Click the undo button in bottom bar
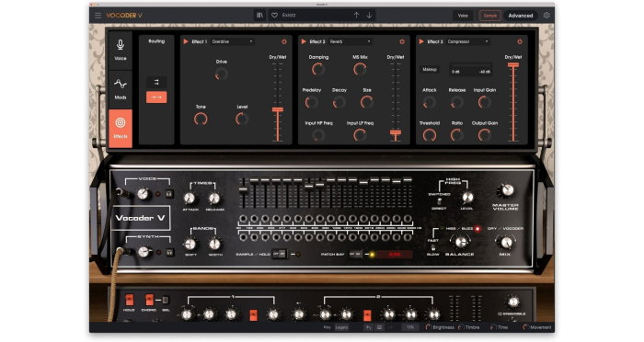Screen dimensions: 644x342 tap(368, 327)
